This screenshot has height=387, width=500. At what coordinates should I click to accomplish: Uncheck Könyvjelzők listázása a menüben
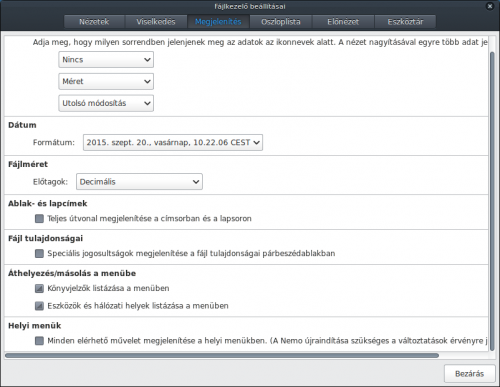tap(39, 288)
